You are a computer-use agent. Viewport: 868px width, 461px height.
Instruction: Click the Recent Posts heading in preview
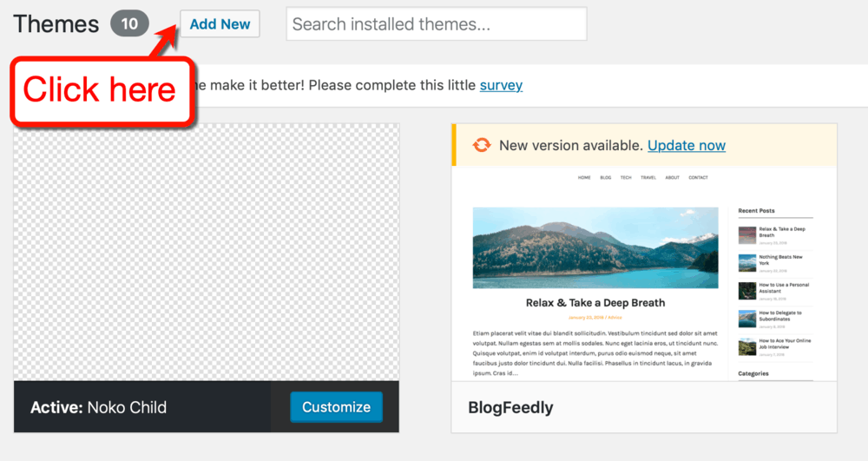pos(756,211)
